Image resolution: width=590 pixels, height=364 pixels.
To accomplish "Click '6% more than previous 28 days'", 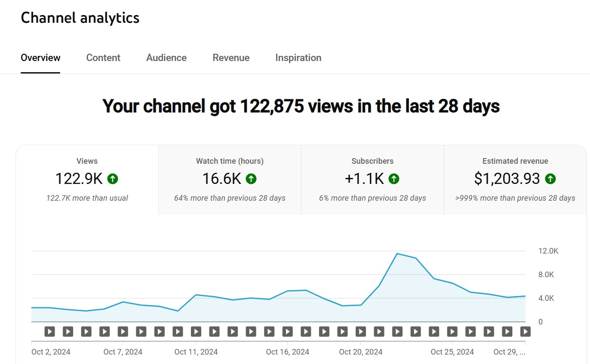I will (x=372, y=198).
